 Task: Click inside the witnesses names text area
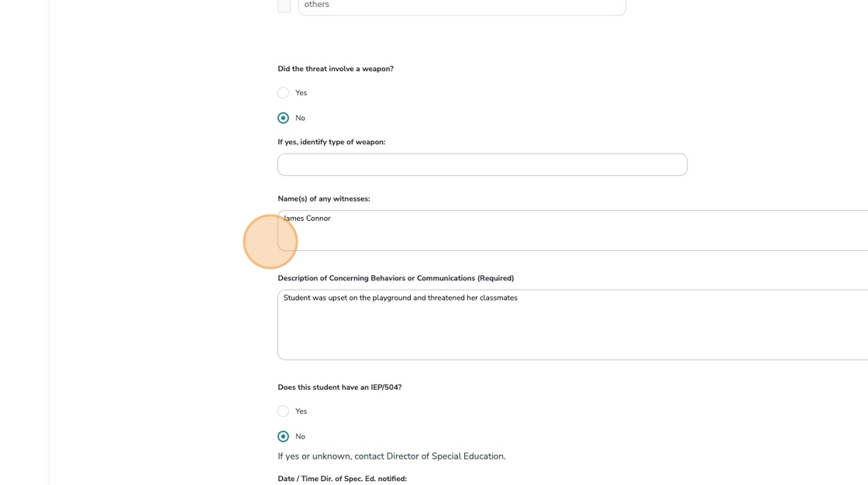tap(573, 231)
